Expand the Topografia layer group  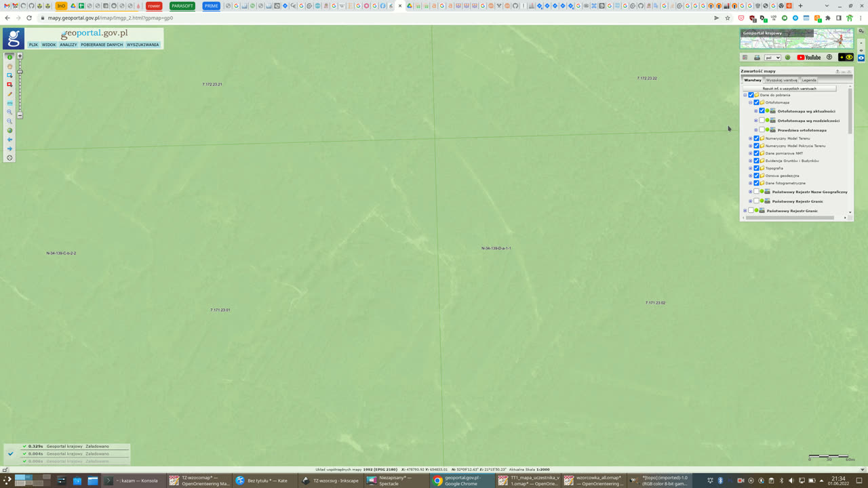[751, 168]
